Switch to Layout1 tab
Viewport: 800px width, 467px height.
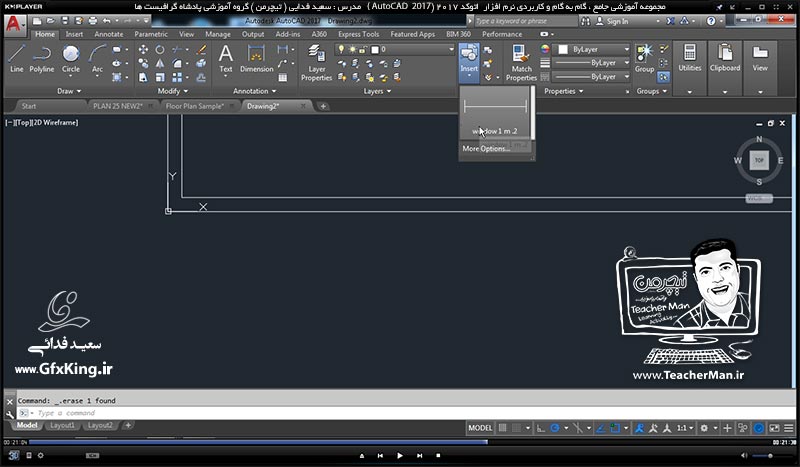coord(62,425)
